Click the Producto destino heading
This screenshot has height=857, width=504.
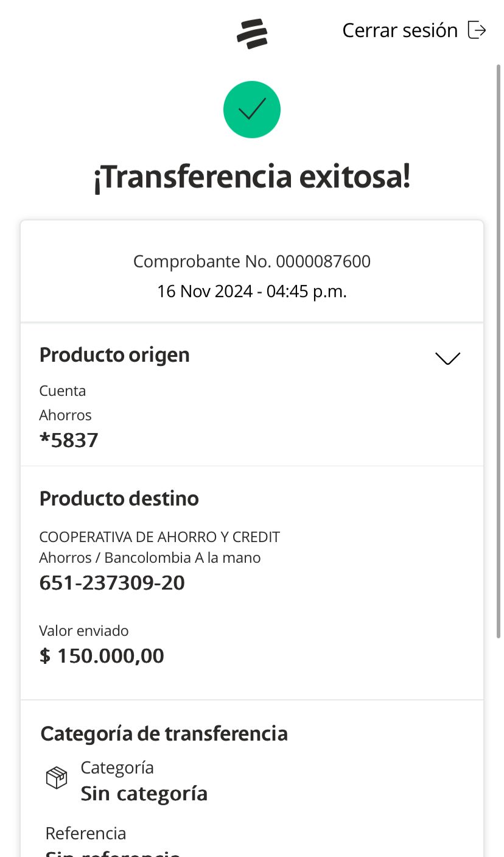(x=119, y=498)
